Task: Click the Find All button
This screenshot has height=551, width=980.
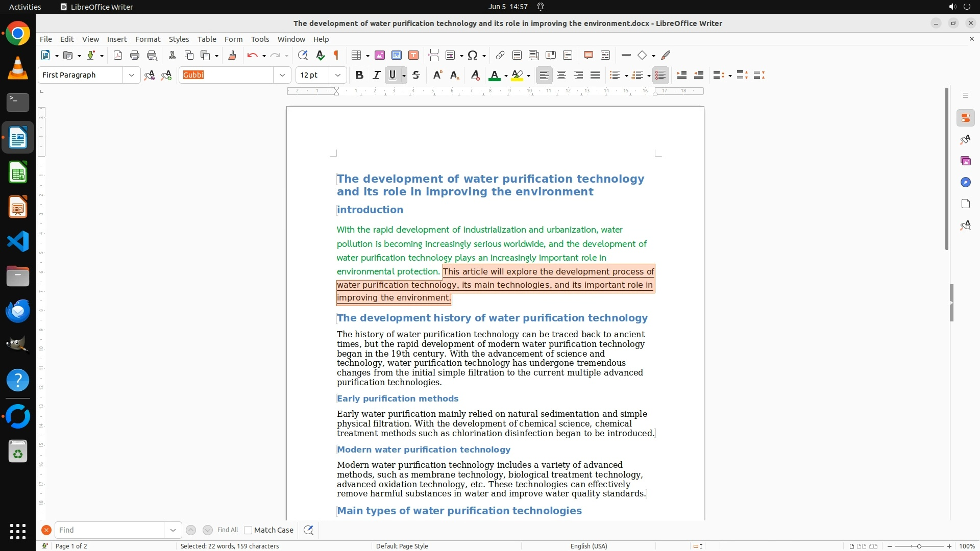Action: (227, 530)
